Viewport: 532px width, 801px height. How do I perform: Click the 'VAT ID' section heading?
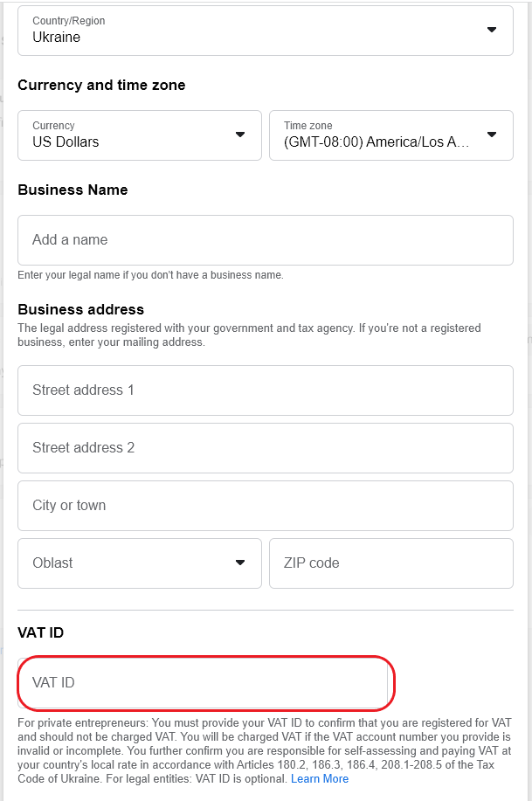40,632
